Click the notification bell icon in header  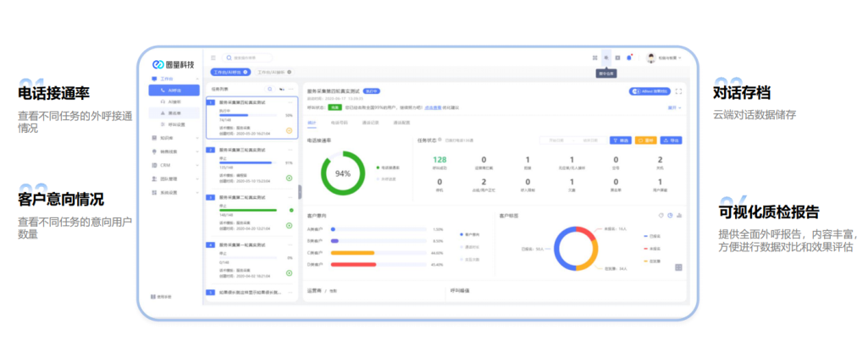pos(629,58)
